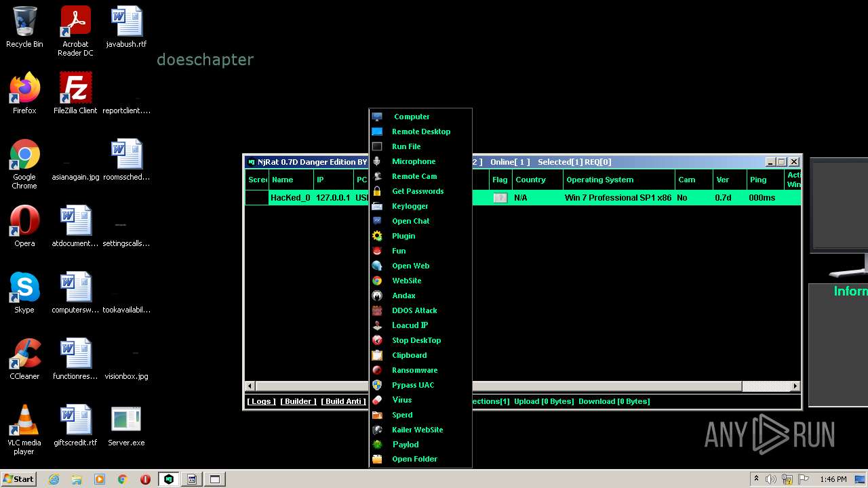Click the Flag column header
Viewport: 868px width, 488px height.
(x=500, y=180)
